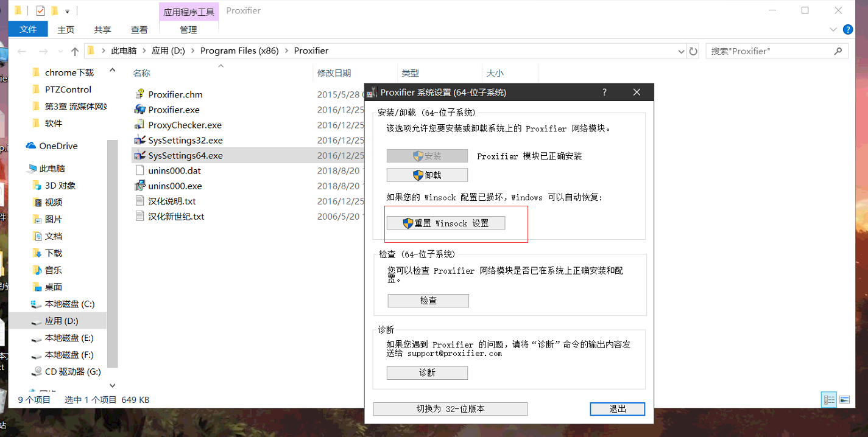The image size is (868, 437).
Task: Sort files by 修改日期 column header
Action: (334, 73)
